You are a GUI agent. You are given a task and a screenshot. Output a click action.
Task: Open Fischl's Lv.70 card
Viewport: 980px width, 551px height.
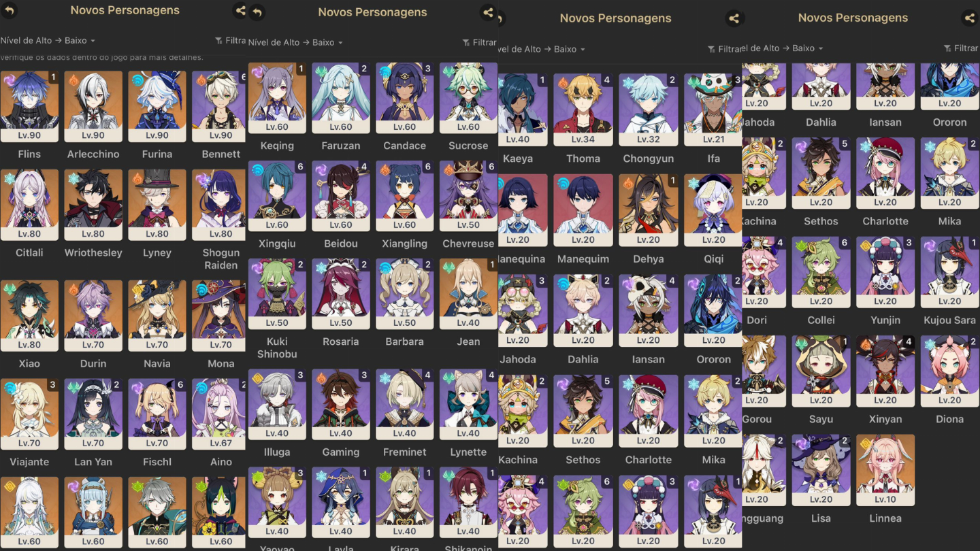(157, 414)
